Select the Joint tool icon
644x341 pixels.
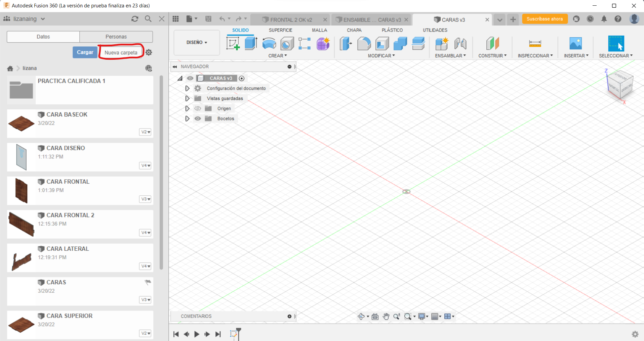tap(460, 44)
